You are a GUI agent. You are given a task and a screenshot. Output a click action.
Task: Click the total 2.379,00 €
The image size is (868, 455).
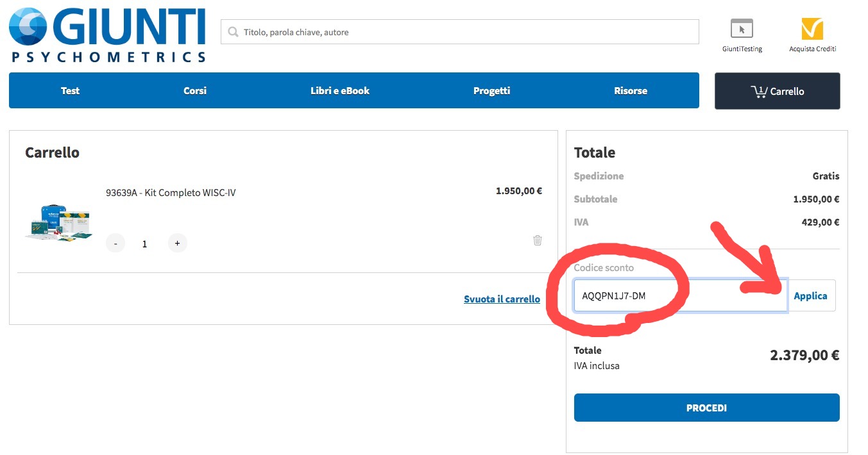804,355
